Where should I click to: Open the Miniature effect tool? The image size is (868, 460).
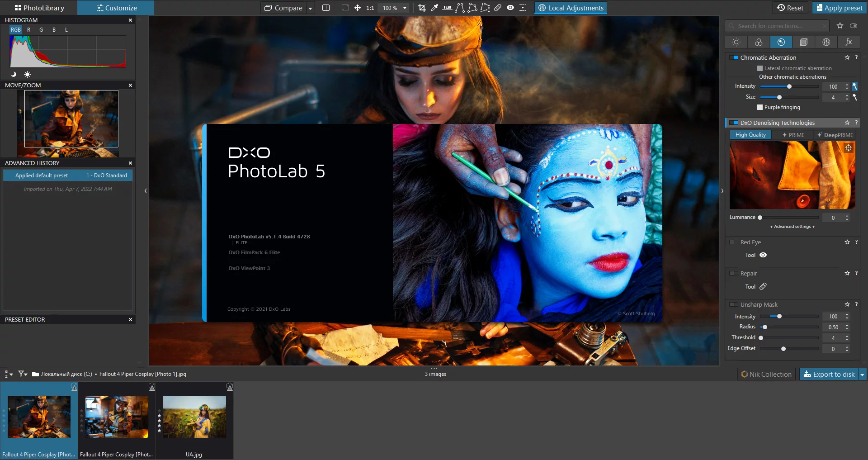tap(523, 8)
